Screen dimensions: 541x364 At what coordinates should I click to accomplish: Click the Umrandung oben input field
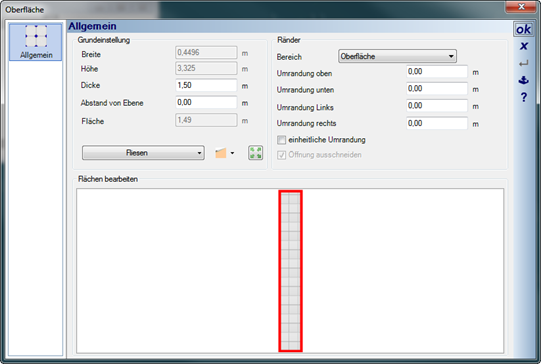point(437,72)
